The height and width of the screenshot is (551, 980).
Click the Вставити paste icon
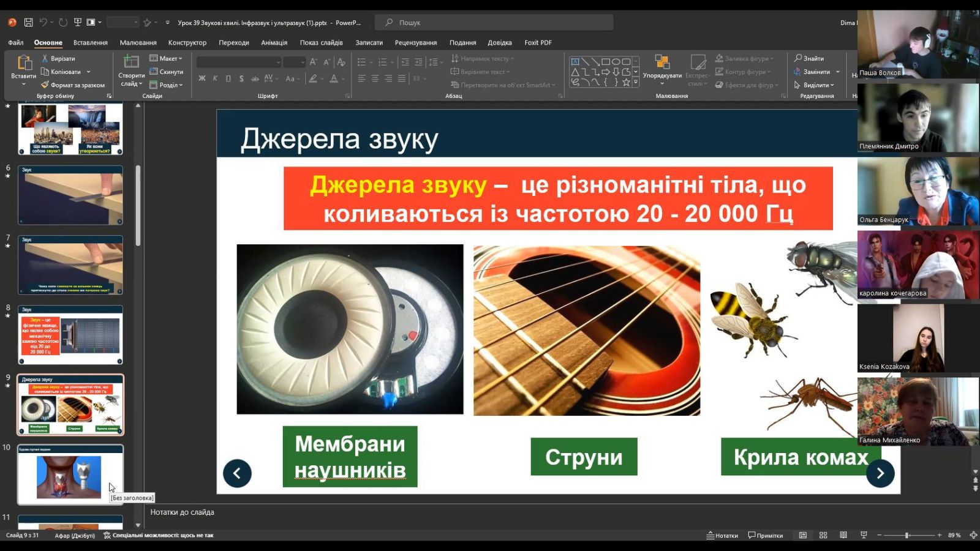(x=24, y=63)
